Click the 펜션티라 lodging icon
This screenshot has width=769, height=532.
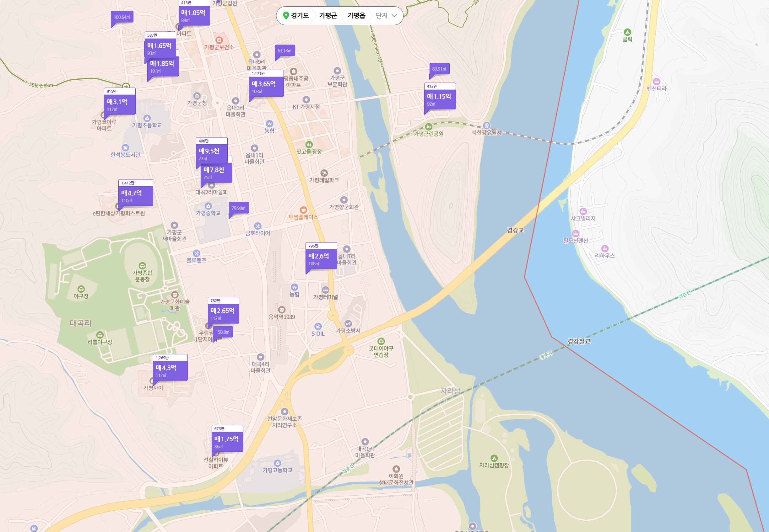coord(656,82)
